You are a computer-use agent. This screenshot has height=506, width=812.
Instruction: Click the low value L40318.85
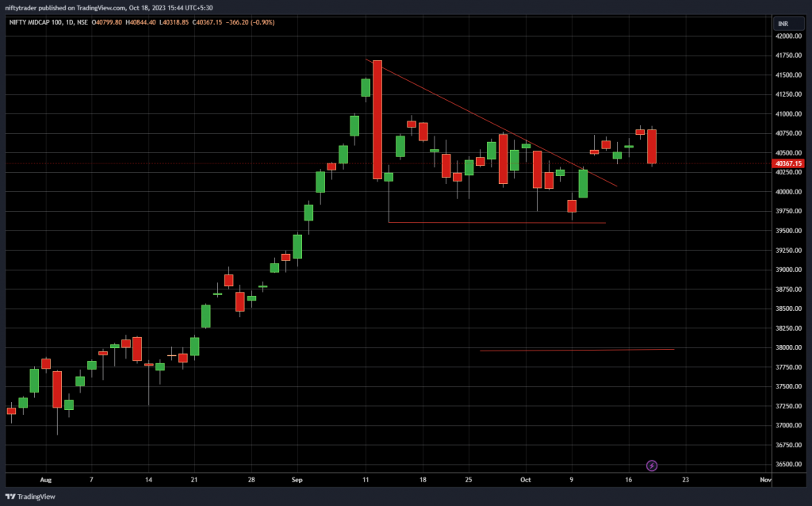pos(174,22)
